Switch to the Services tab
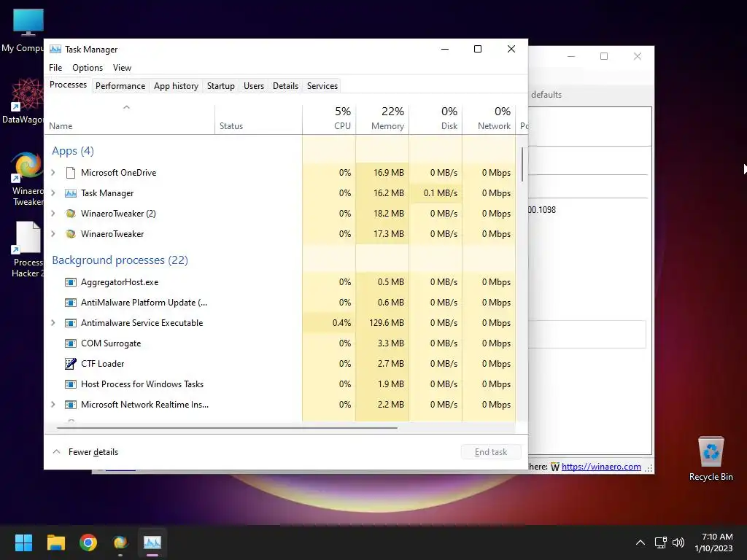This screenshot has height=560, width=747. coord(322,86)
